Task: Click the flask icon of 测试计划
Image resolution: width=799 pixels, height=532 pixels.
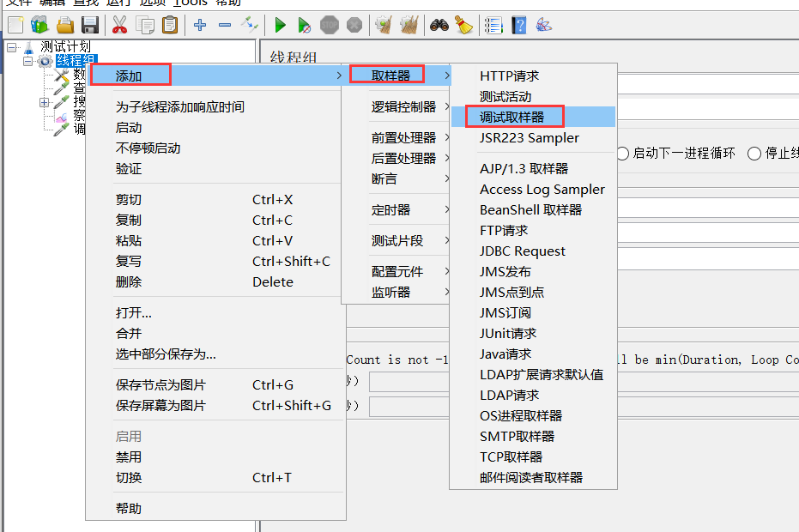Action: (29, 47)
